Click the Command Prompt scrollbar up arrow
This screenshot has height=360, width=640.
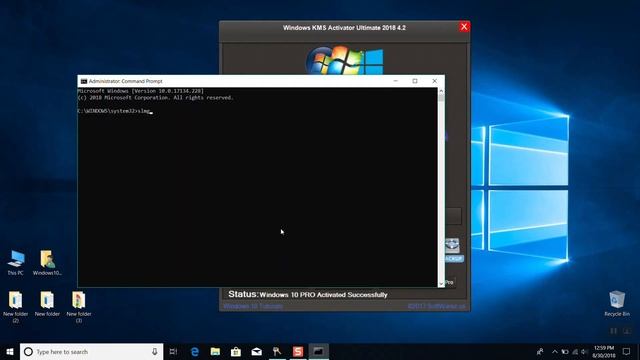(x=441, y=91)
